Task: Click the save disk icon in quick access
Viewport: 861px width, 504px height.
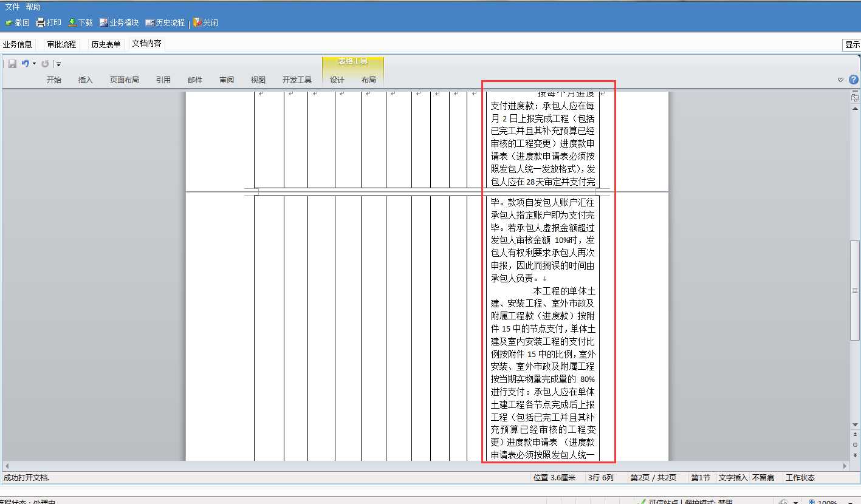Action: 12,64
